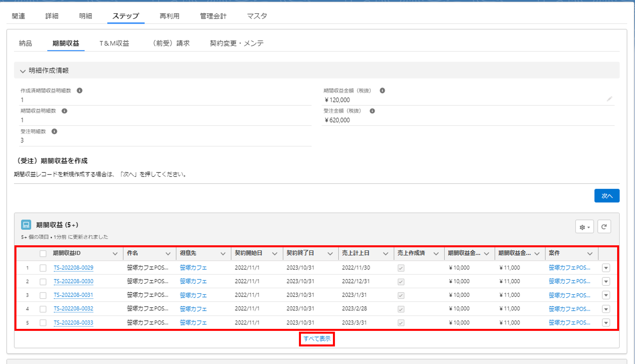Open 得意先 column menu chevron
This screenshot has width=635, height=364.
pyautogui.click(x=223, y=254)
